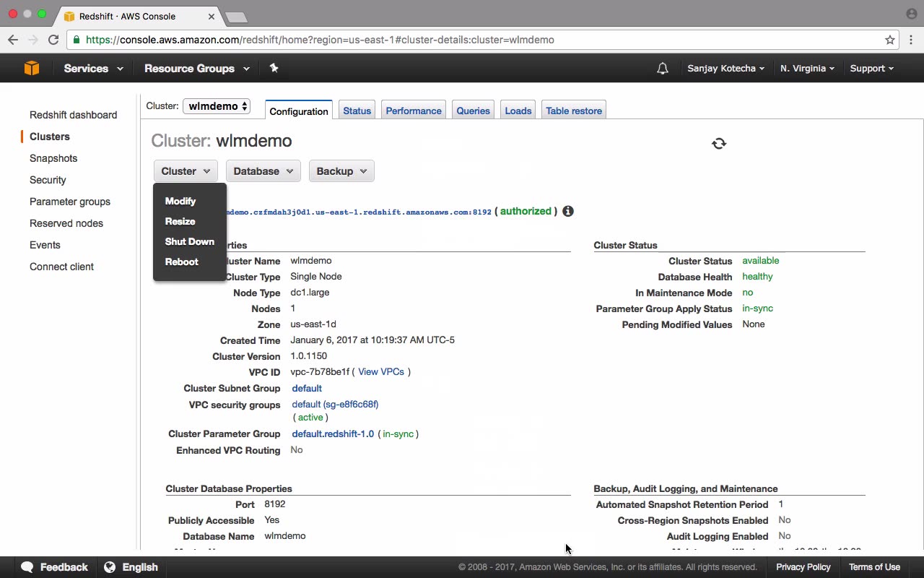The height and width of the screenshot is (578, 924).
Task: Open the notifications bell
Action: tap(662, 69)
